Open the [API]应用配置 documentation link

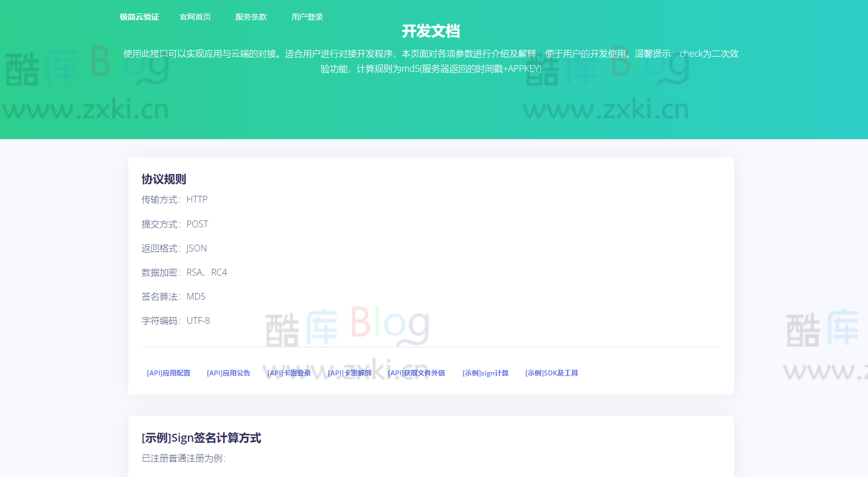[168, 372]
